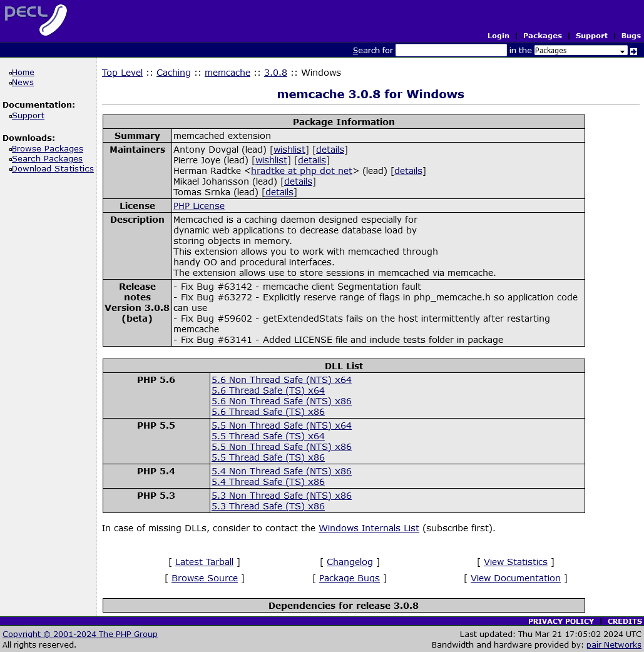
Task: Open Support in top navigation bar
Action: (x=591, y=36)
